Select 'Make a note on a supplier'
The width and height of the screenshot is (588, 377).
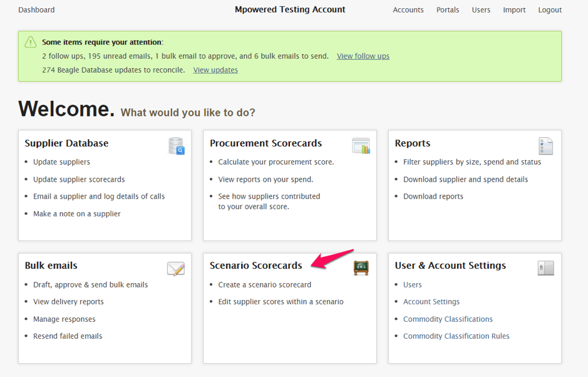(x=77, y=214)
